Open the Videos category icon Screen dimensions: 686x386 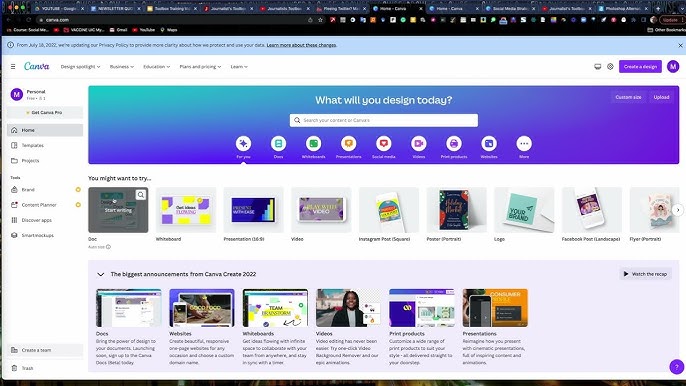click(419, 144)
